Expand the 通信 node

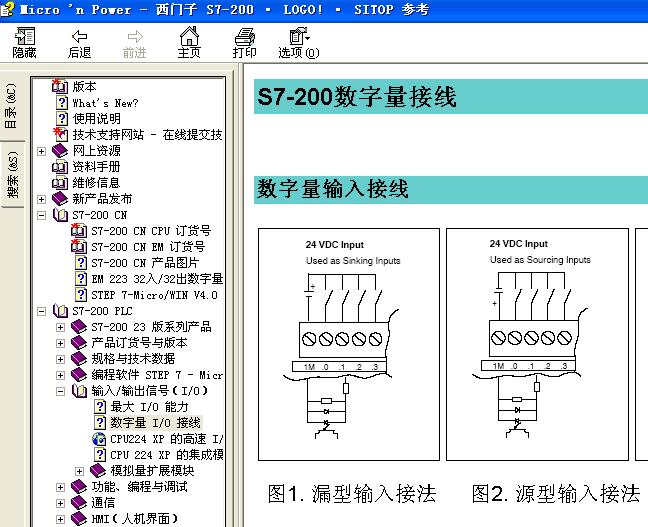[x=60, y=503]
